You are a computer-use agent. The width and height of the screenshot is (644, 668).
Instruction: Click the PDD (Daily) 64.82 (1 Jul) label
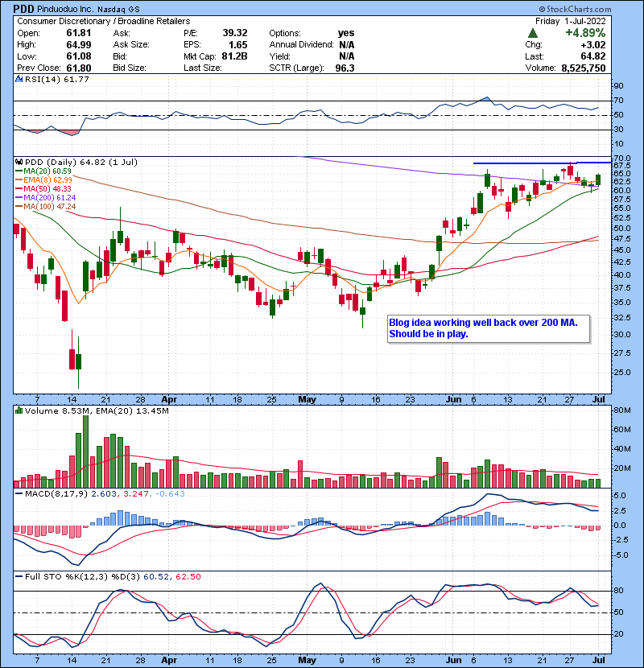[x=81, y=162]
